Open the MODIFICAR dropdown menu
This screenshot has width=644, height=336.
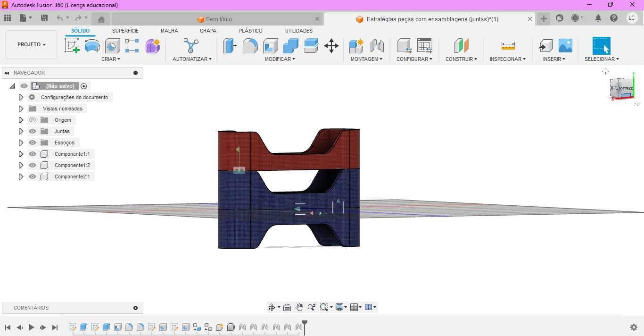(280, 59)
